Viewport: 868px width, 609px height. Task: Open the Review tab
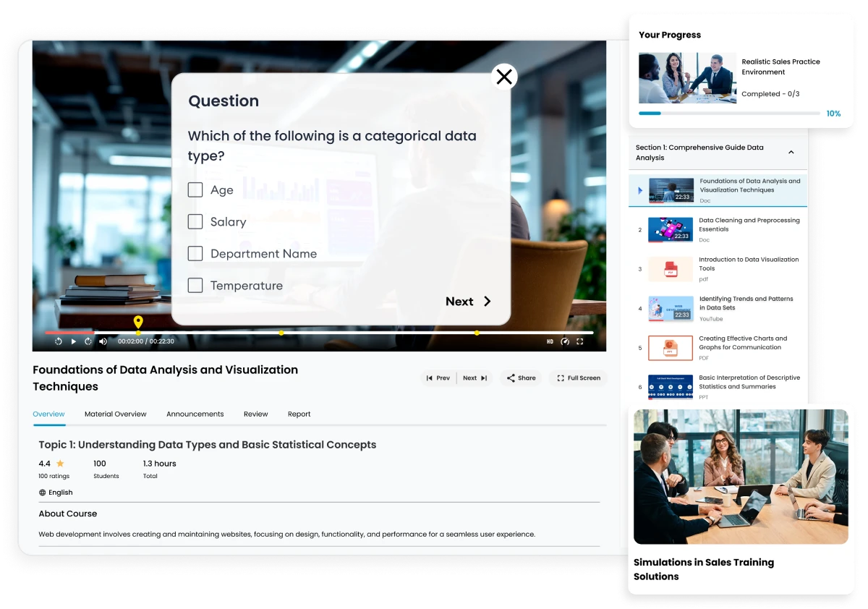click(255, 414)
